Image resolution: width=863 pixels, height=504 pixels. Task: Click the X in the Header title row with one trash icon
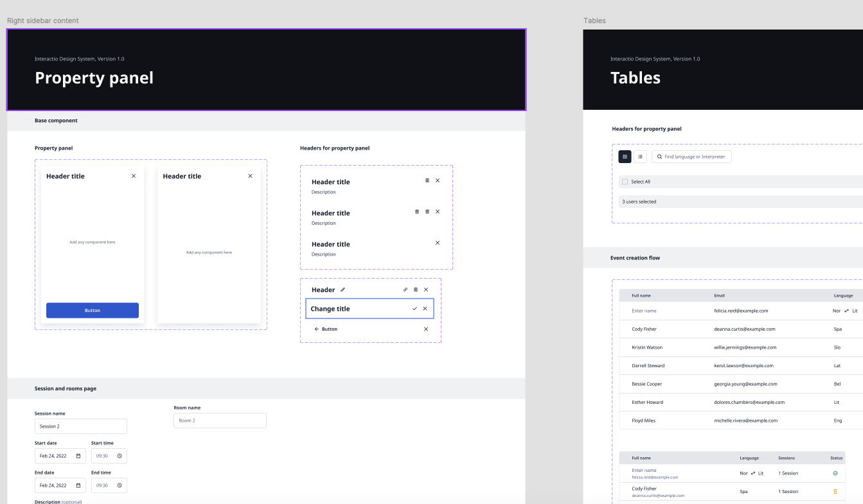point(438,180)
